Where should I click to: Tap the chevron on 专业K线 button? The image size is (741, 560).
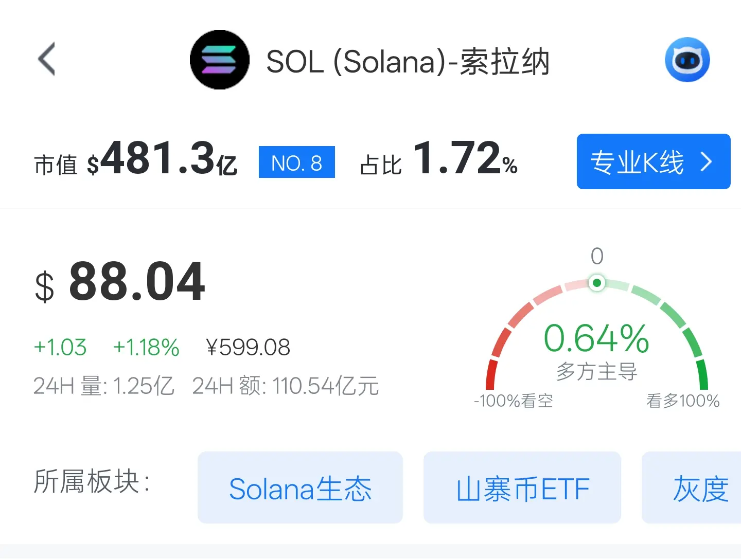click(707, 162)
